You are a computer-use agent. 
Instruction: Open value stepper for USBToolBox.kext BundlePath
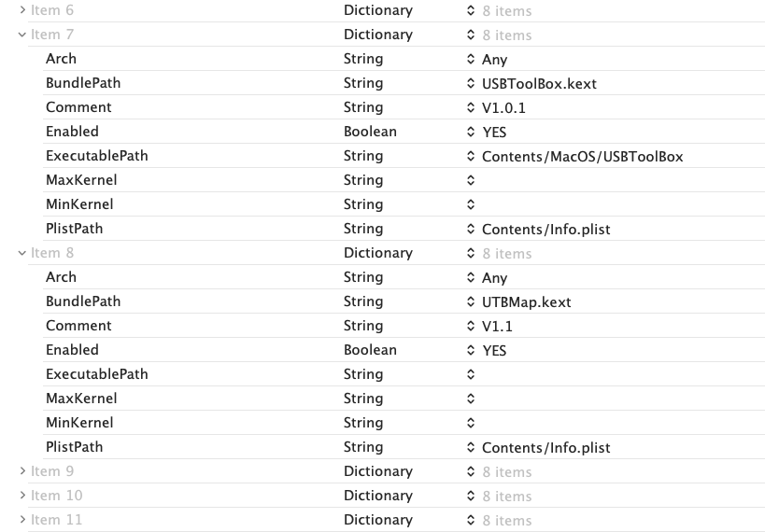pos(472,83)
